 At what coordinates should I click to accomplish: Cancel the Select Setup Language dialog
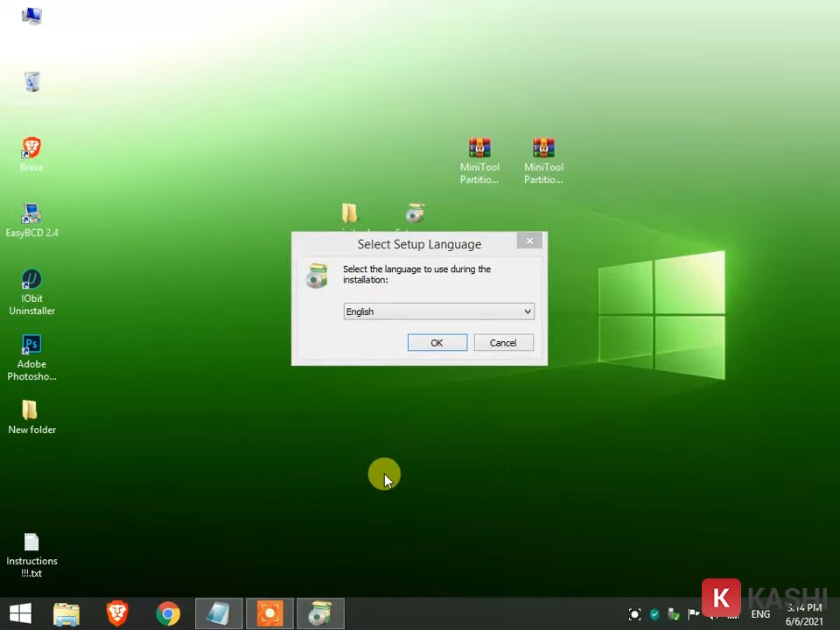click(503, 343)
